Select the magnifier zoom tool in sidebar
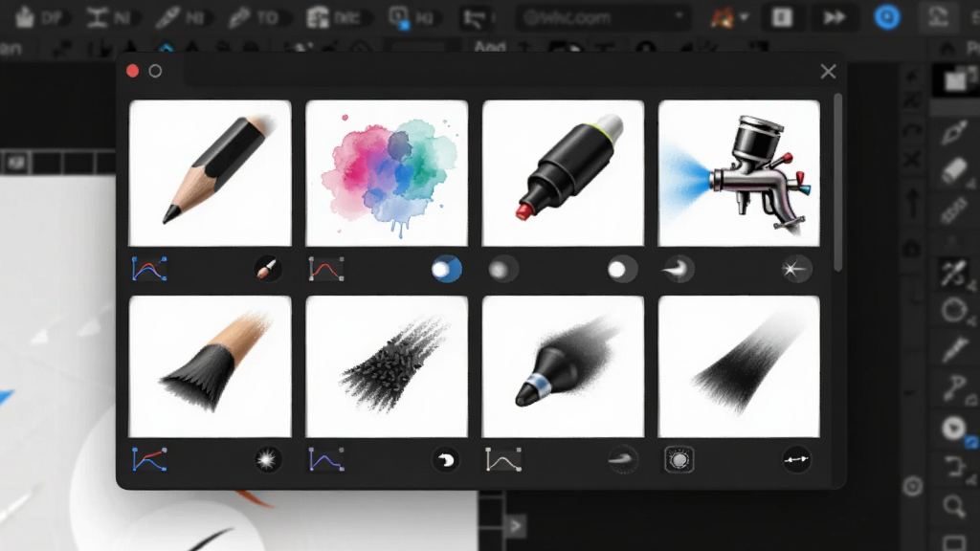Image resolution: width=980 pixels, height=551 pixels. 954,505
